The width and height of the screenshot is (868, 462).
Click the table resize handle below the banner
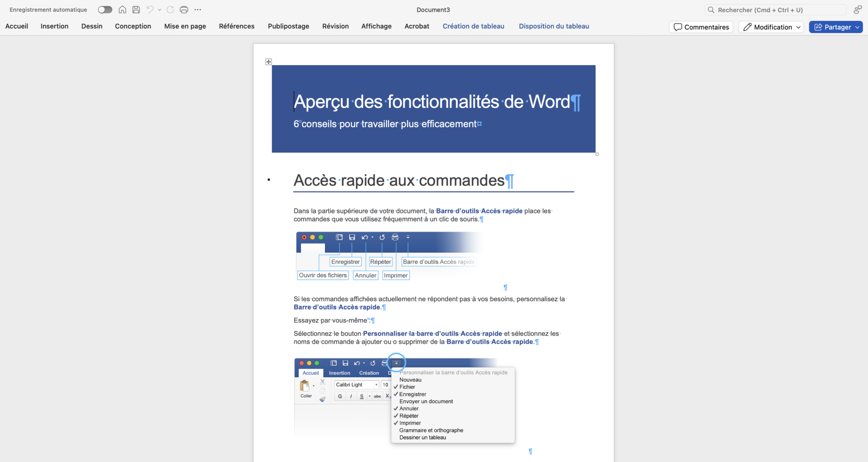597,154
